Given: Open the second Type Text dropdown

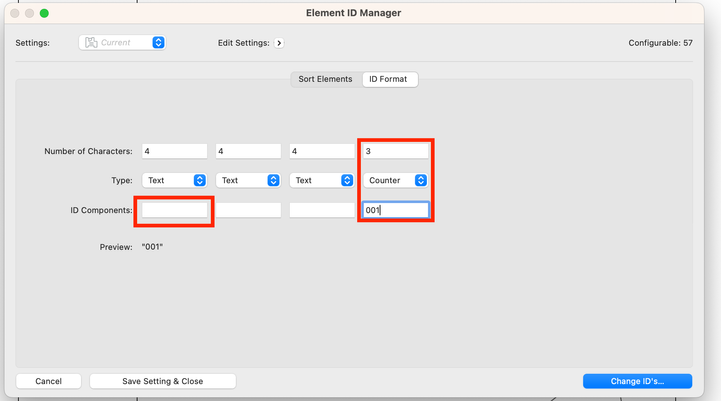Looking at the screenshot, I should [248, 181].
